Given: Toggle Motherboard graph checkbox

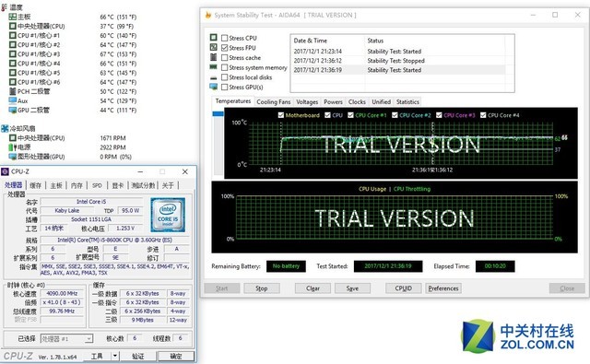Looking at the screenshot, I should click(281, 115).
